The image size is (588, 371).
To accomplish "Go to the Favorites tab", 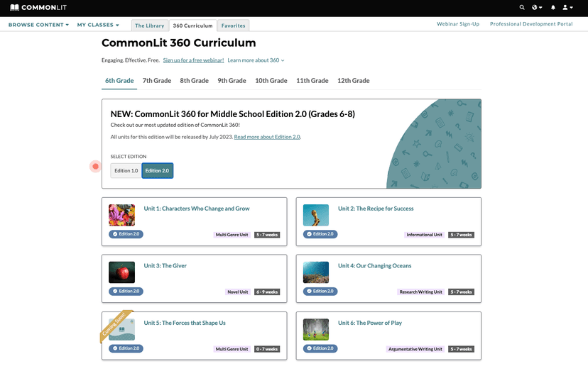I will (x=233, y=26).
